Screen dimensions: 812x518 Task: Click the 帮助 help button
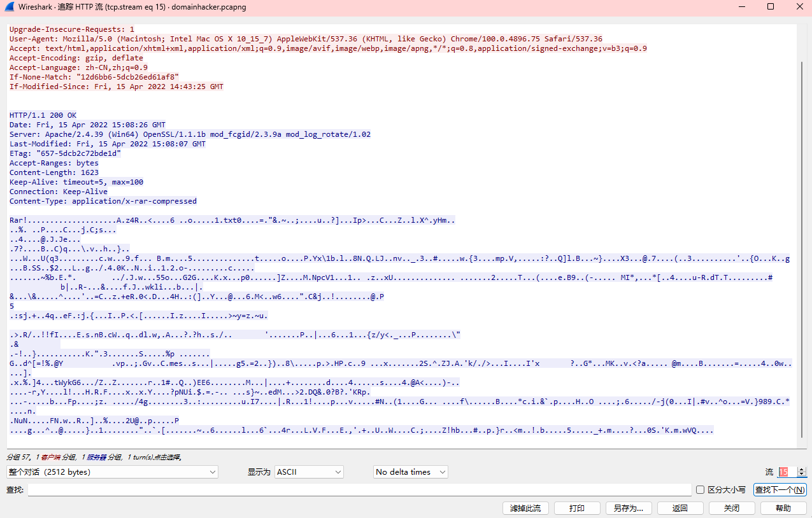tap(783, 508)
